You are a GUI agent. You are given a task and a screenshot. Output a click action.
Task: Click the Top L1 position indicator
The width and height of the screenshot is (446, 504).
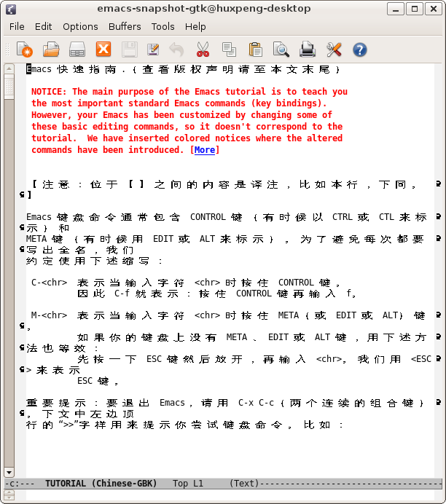pos(188,484)
